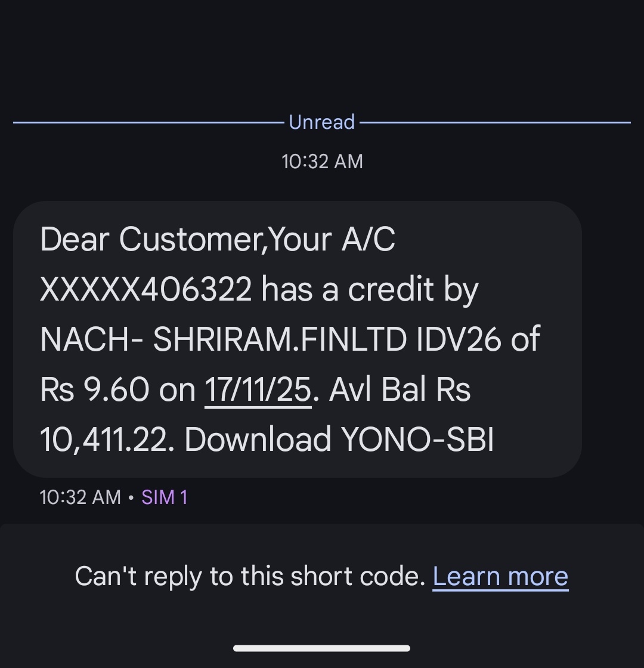Screen dimensions: 644x668
Task: Tap the centered 10:32 AM timestamp
Action: coord(322,162)
